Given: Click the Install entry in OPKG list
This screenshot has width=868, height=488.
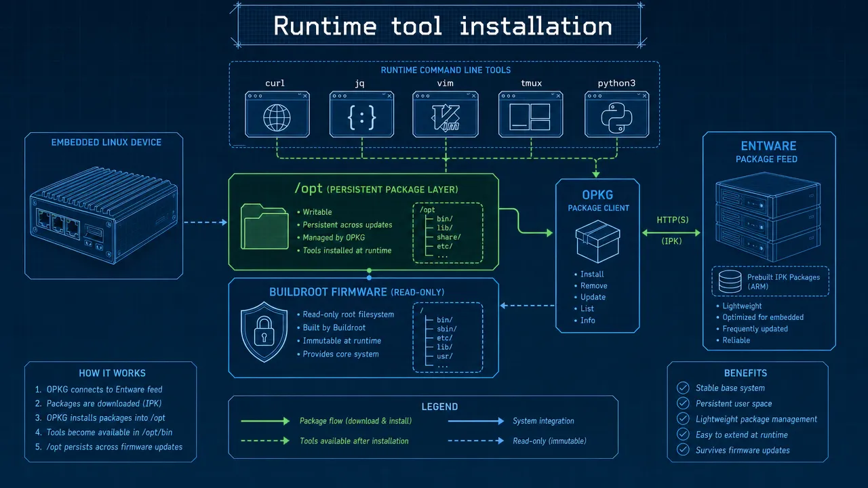Looking at the screenshot, I should pyautogui.click(x=592, y=274).
